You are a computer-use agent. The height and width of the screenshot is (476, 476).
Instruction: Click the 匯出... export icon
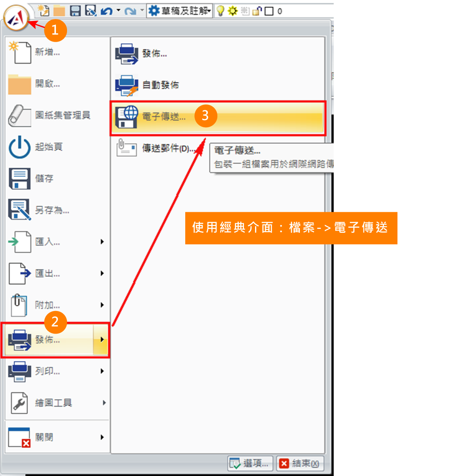point(19,273)
